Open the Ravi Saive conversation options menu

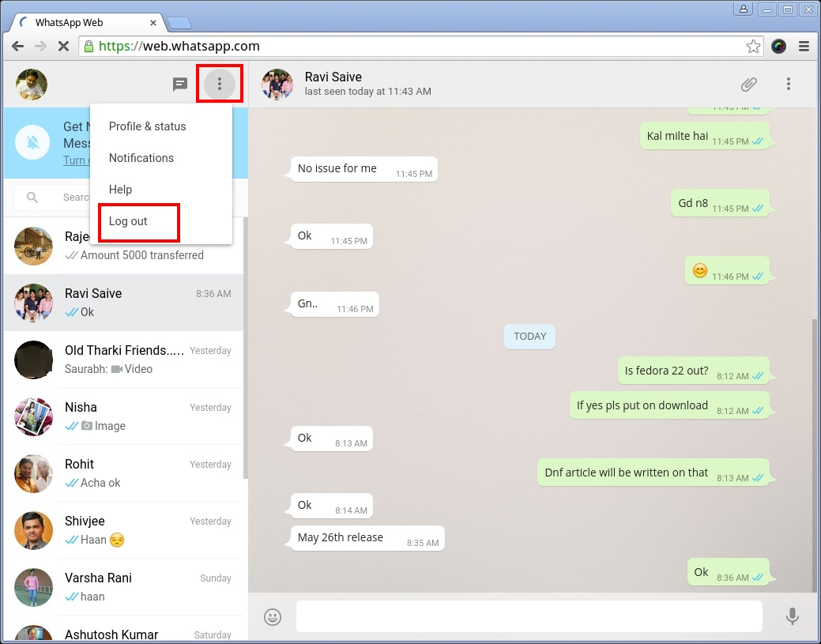[x=788, y=84]
